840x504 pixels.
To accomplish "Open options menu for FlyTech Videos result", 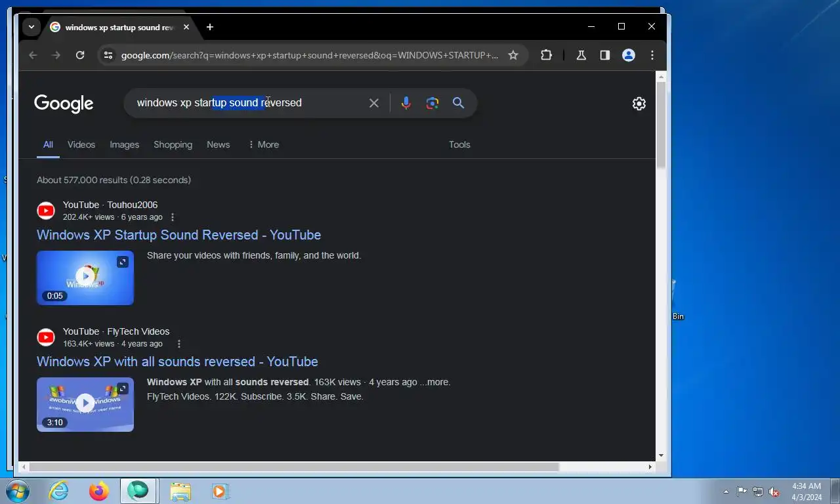I will tap(178, 344).
